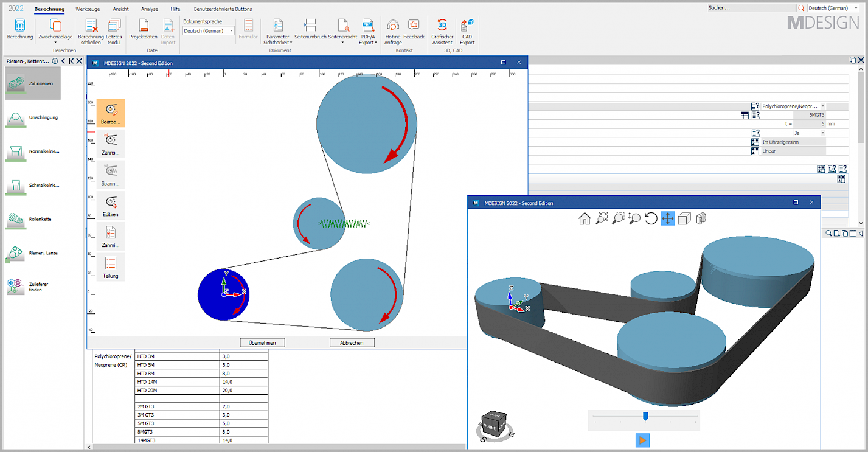The height and width of the screenshot is (452, 868).
Task: Click the CAD Export icon
Action: [467, 32]
